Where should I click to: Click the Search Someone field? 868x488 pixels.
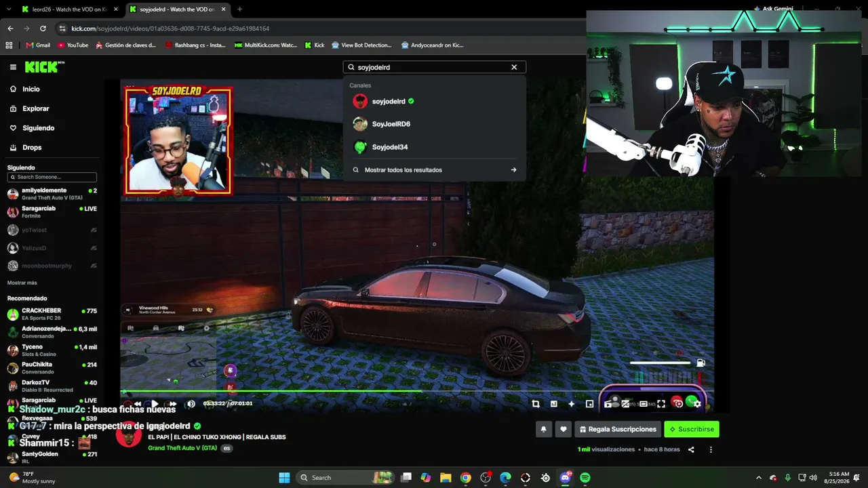(52, 177)
